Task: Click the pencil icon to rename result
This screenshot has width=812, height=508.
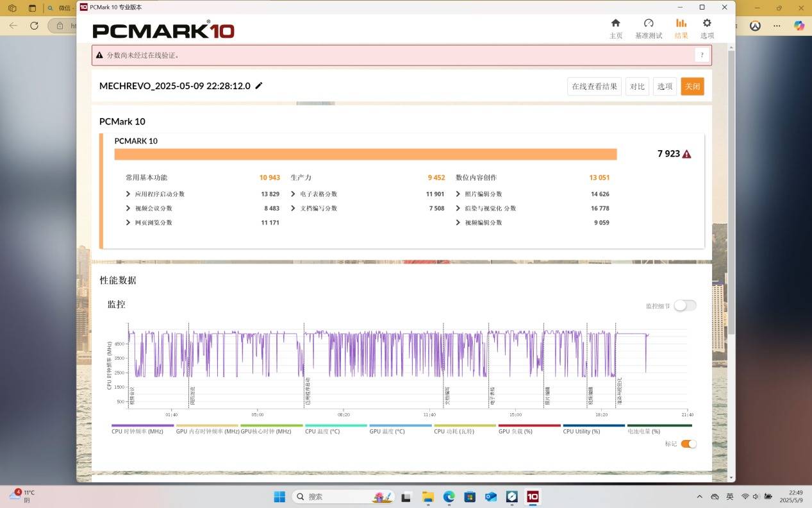Action: pyautogui.click(x=259, y=86)
